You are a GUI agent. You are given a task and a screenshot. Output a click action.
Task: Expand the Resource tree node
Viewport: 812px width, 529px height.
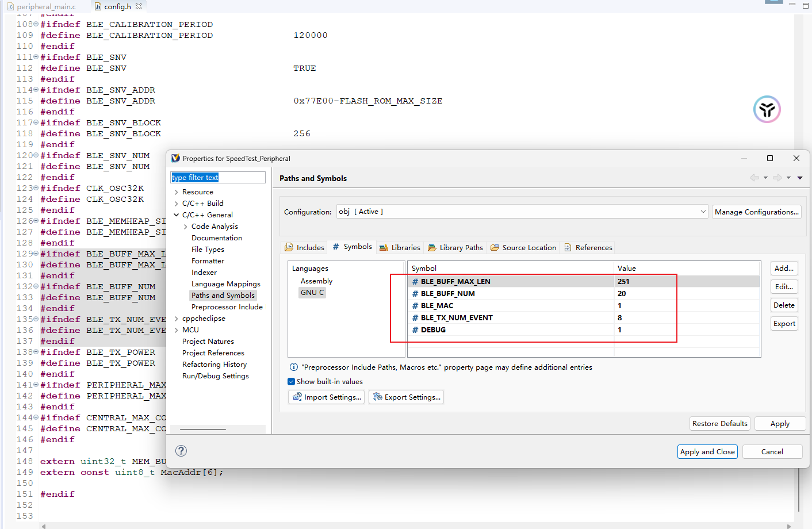pyautogui.click(x=176, y=192)
